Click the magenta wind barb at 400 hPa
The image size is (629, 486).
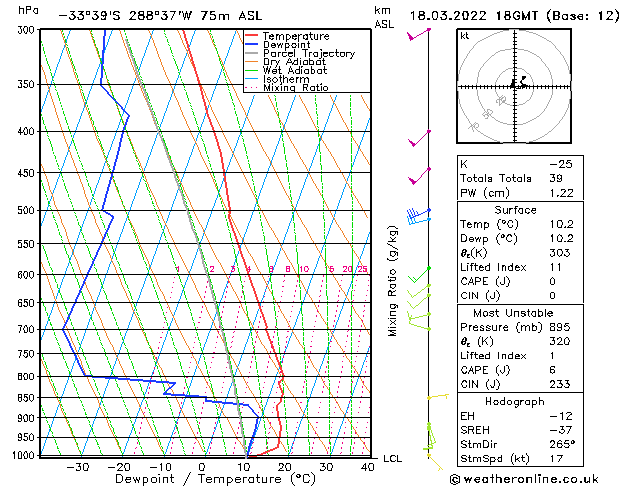[x=420, y=138]
